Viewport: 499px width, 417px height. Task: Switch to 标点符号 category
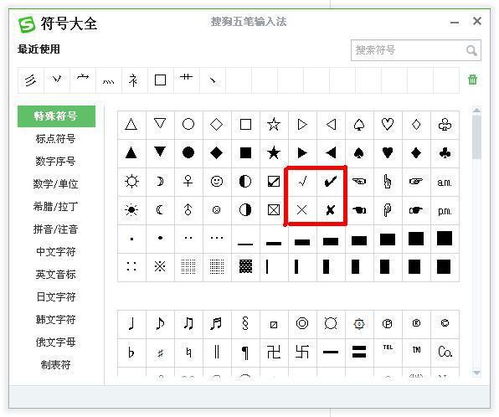point(56,139)
